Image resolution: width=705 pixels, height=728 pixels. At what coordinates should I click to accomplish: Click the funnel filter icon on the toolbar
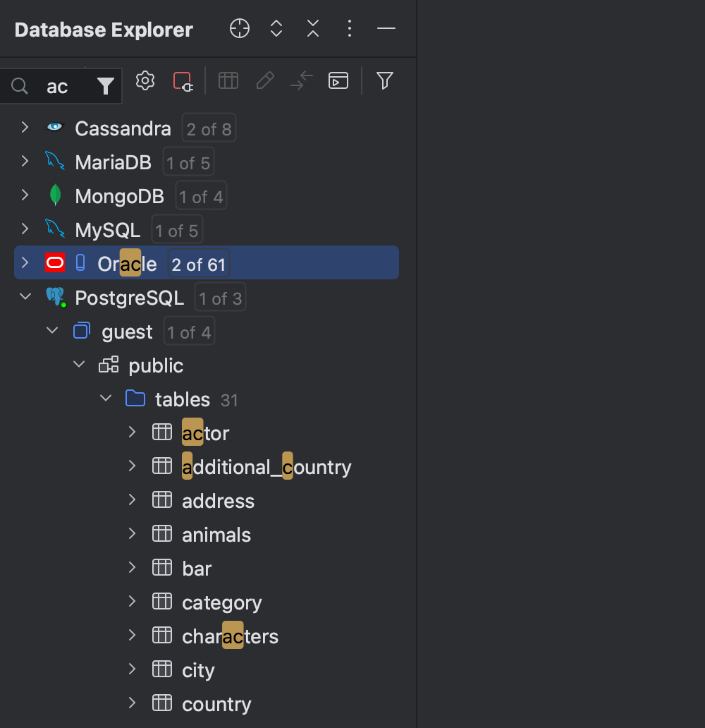point(384,80)
